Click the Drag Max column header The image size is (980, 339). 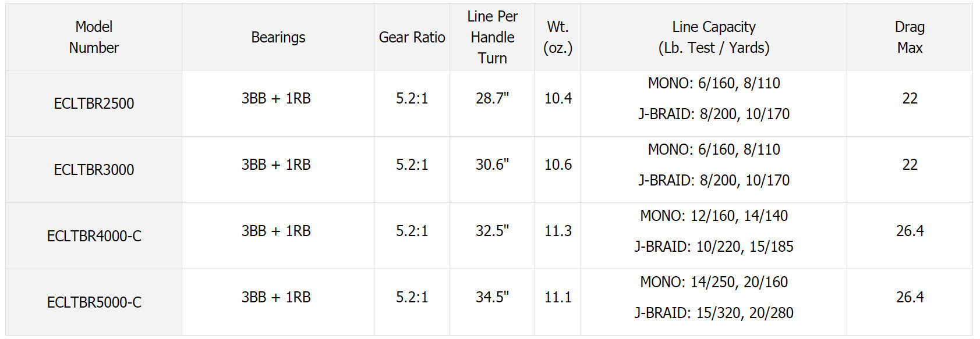click(x=910, y=37)
